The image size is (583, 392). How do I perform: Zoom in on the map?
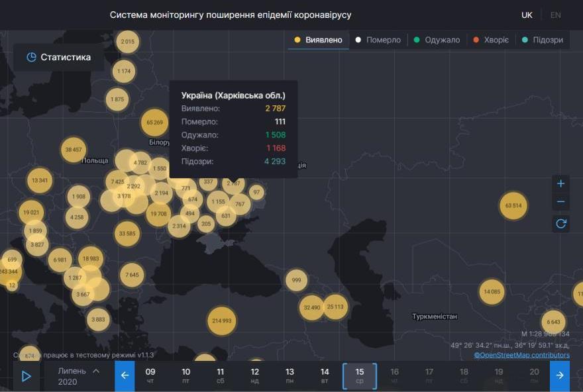(560, 183)
